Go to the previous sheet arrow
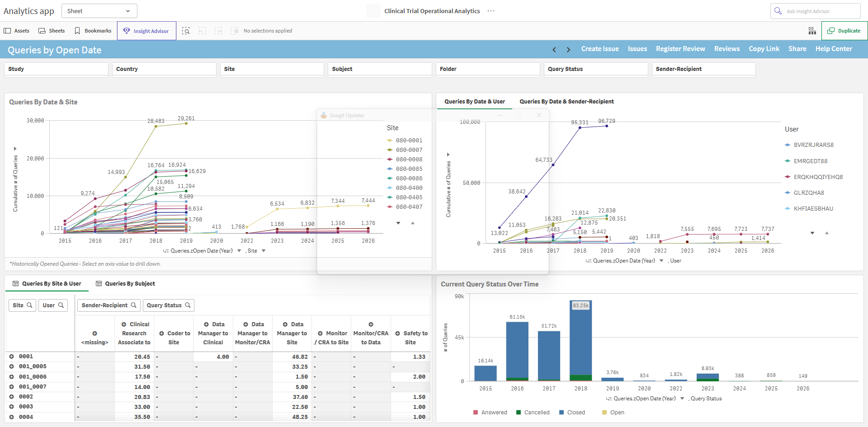Viewport: 868px width, 427px height. 554,50
